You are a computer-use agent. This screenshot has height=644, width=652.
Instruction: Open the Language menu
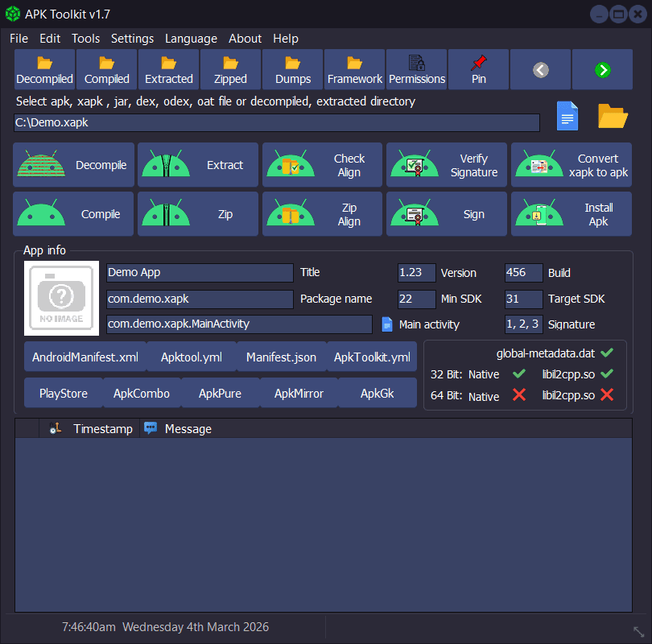click(191, 39)
